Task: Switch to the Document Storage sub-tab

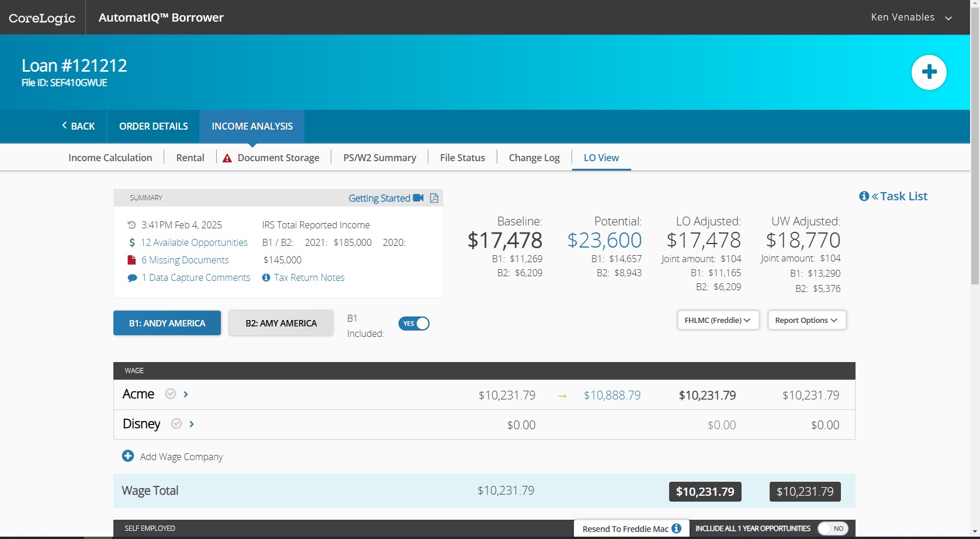Action: tap(278, 158)
